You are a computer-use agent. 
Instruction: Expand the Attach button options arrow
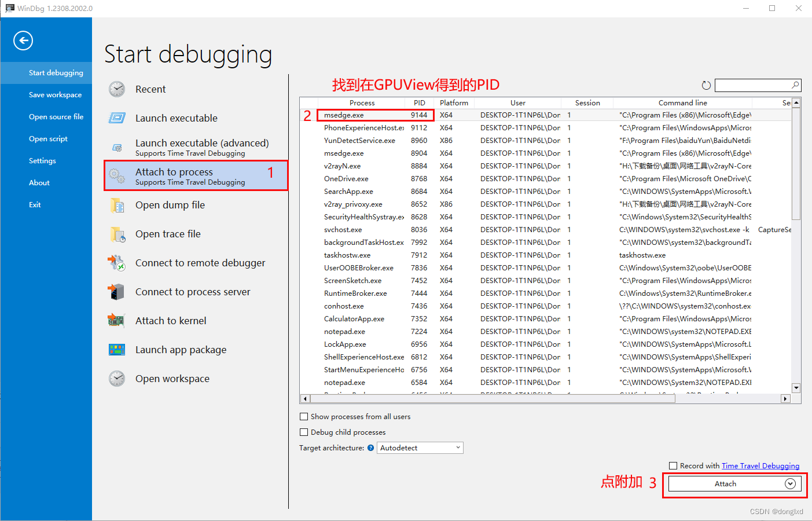[x=790, y=484]
